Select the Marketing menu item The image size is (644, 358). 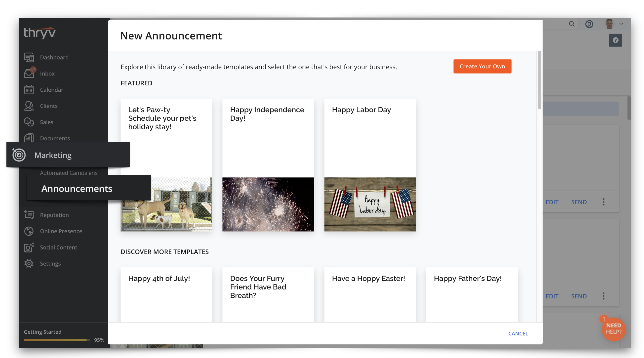click(68, 155)
